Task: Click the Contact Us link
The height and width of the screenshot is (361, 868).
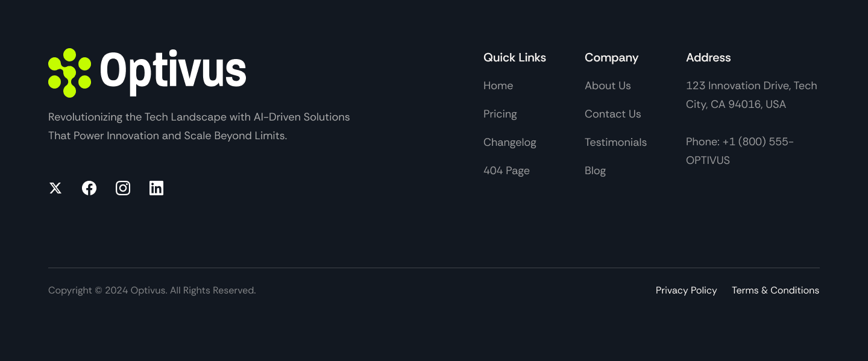Action: [612, 114]
